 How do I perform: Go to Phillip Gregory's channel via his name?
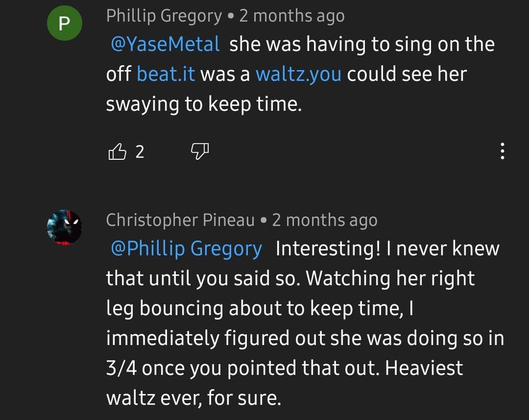click(164, 15)
